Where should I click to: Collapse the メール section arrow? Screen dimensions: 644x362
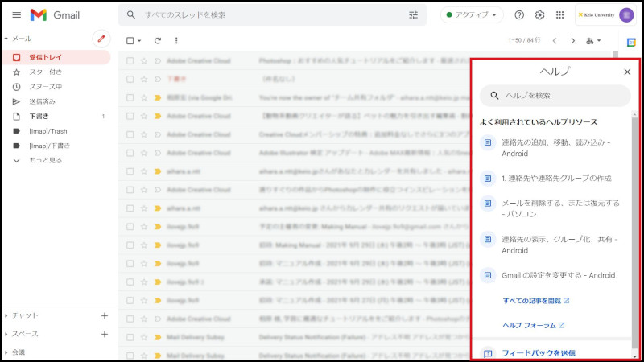point(6,39)
